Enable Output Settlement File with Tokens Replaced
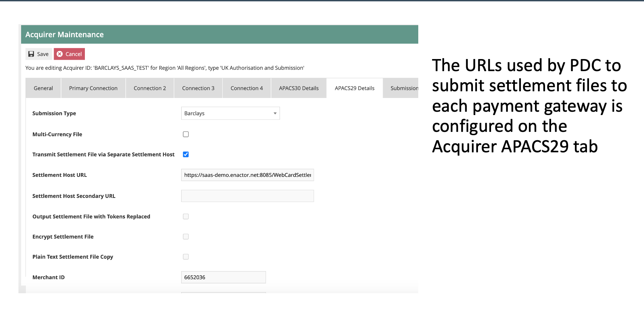The width and height of the screenshot is (644, 312). point(186,216)
